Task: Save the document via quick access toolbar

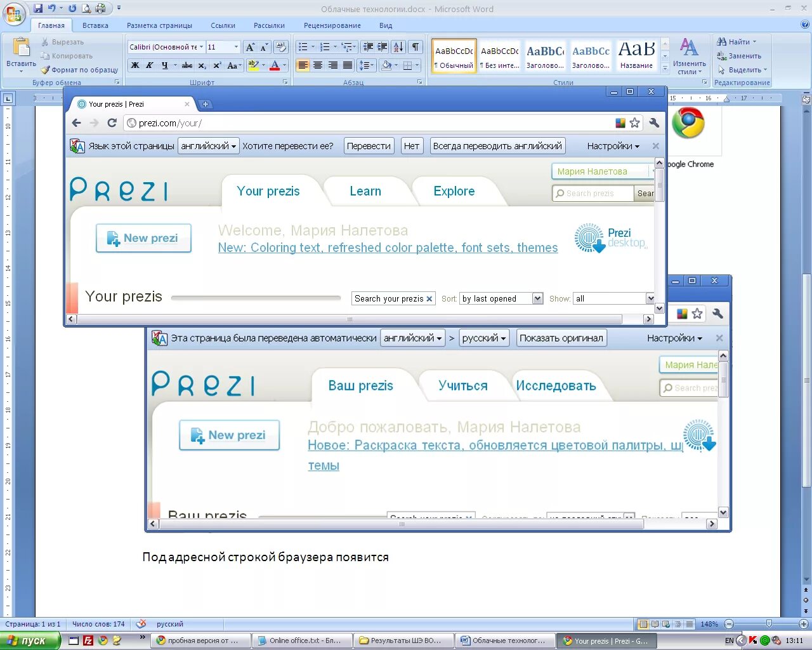Action: click(38, 8)
